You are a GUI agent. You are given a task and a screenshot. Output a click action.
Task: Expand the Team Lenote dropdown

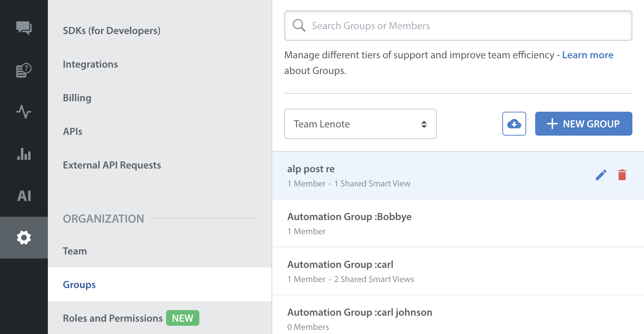pyautogui.click(x=360, y=124)
